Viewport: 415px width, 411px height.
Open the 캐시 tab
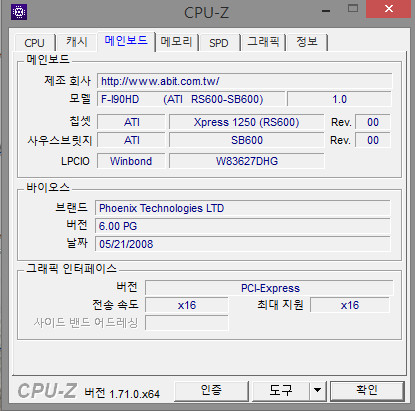[77, 42]
